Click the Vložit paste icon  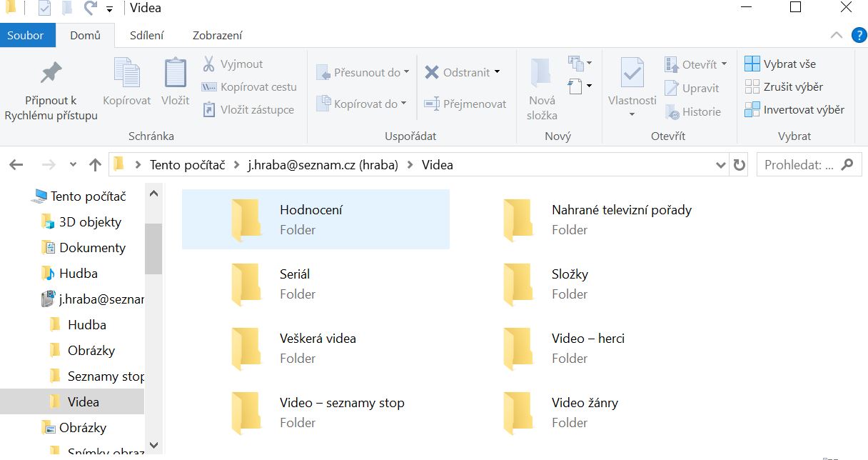click(x=175, y=74)
